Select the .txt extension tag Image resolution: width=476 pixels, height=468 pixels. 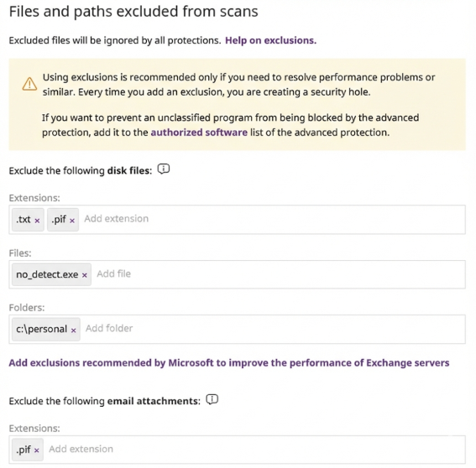[x=28, y=219]
